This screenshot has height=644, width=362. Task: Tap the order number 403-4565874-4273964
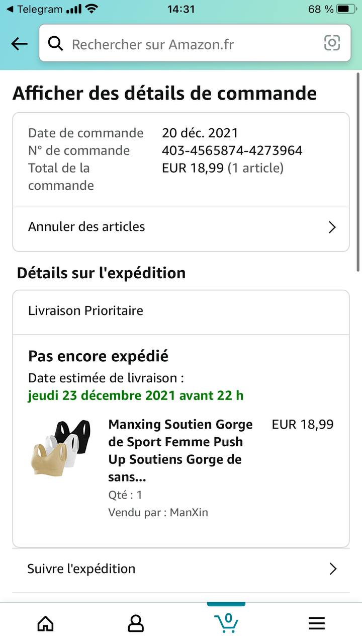point(232,150)
